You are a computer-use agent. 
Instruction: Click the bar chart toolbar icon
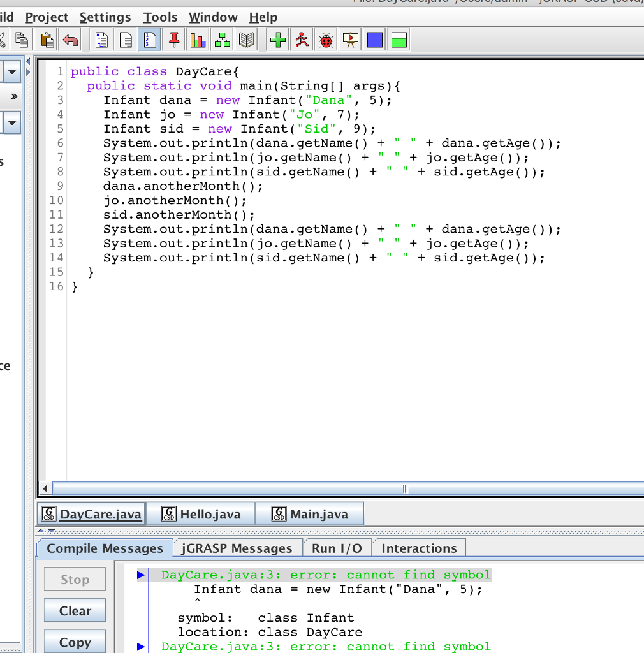click(198, 41)
